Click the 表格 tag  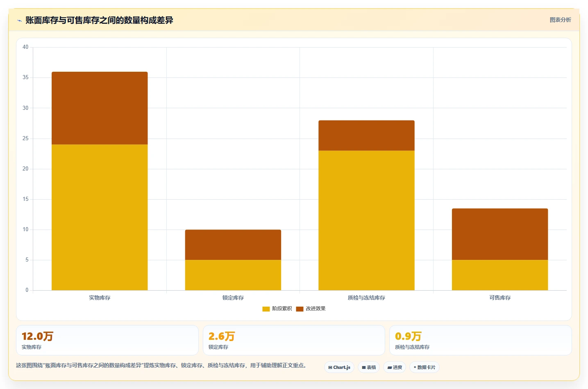(369, 367)
